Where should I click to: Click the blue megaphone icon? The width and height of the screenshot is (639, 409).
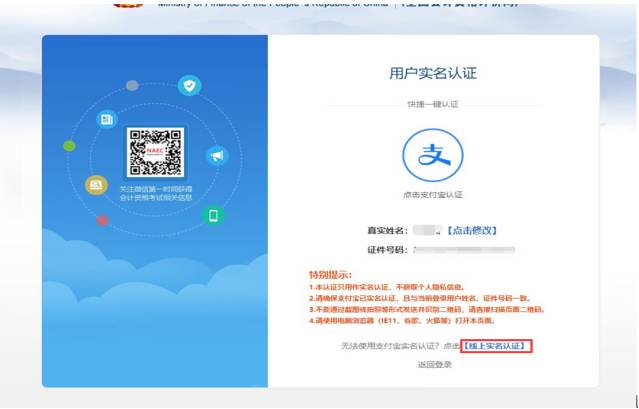tap(216, 155)
